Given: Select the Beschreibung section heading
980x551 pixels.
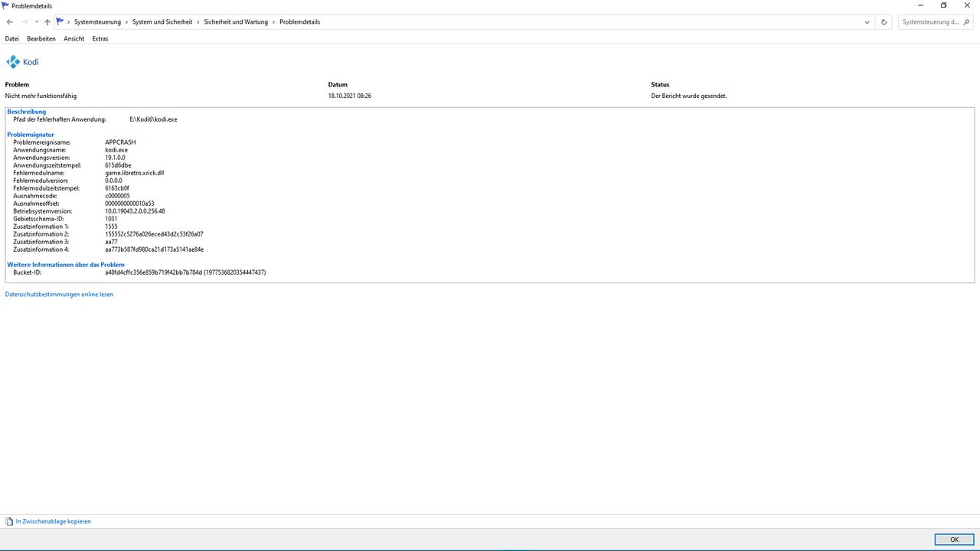Looking at the screenshot, I should [x=27, y=112].
